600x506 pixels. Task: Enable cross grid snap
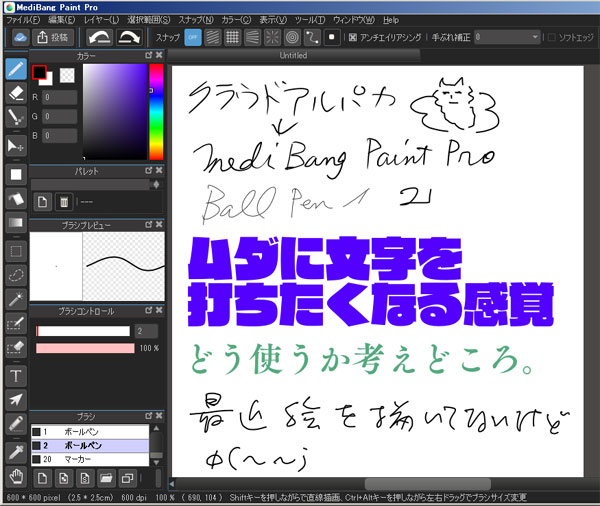(233, 38)
